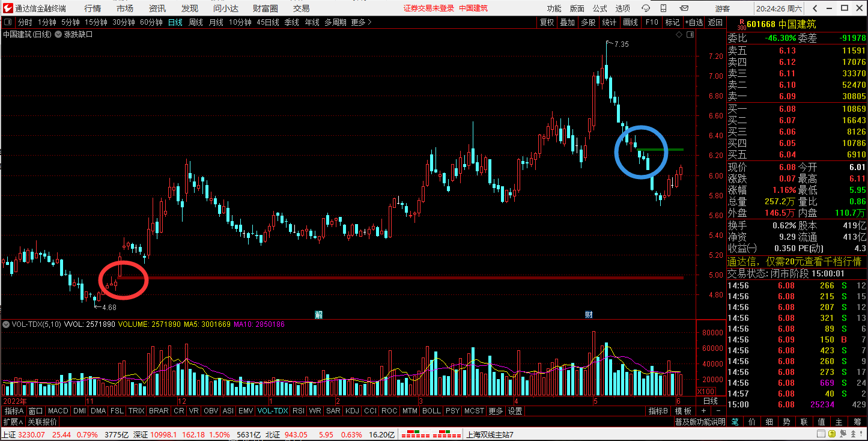Toggle the KDJ indicator tab
The width and height of the screenshot is (868, 441).
(352, 412)
